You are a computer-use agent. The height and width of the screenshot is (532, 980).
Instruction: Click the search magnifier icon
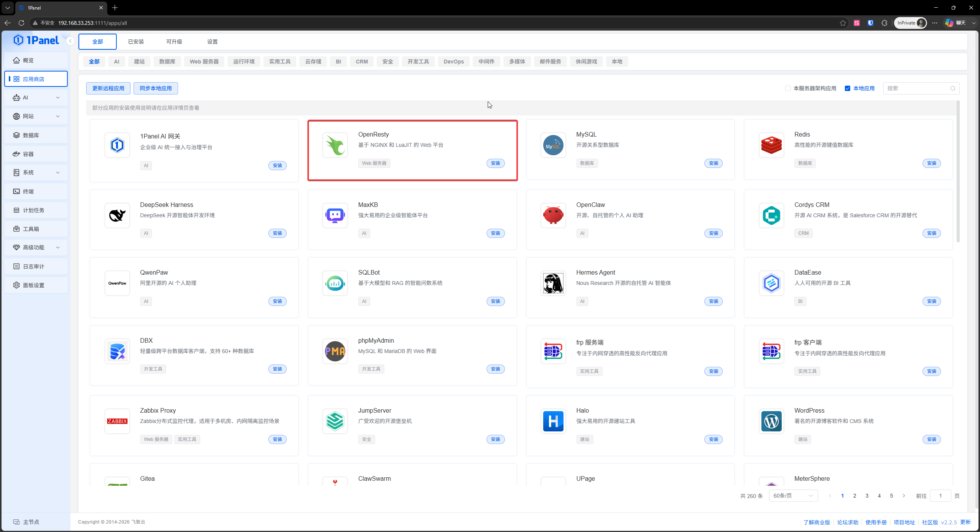952,88
